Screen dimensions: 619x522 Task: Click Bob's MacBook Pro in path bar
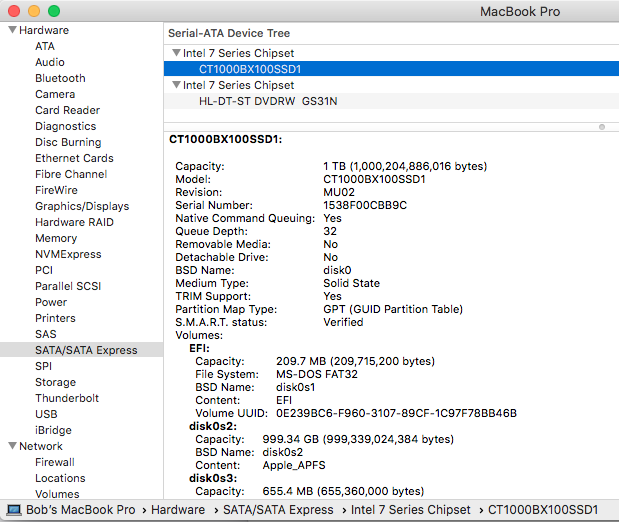(81, 510)
